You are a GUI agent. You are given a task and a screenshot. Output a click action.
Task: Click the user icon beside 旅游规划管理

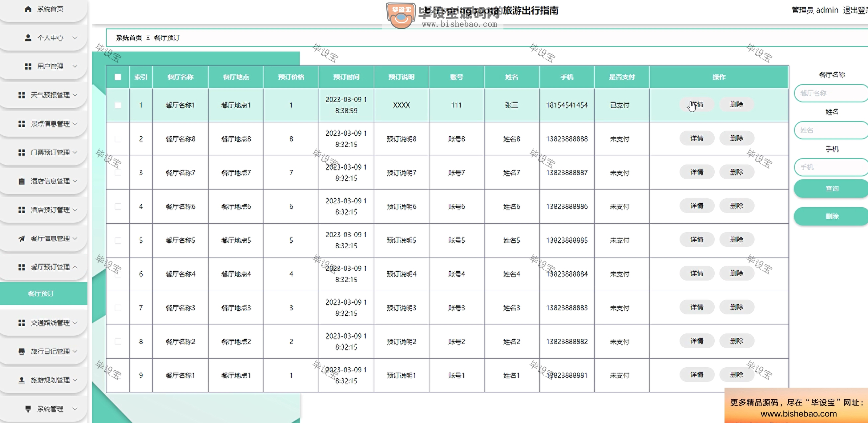pyautogui.click(x=22, y=380)
